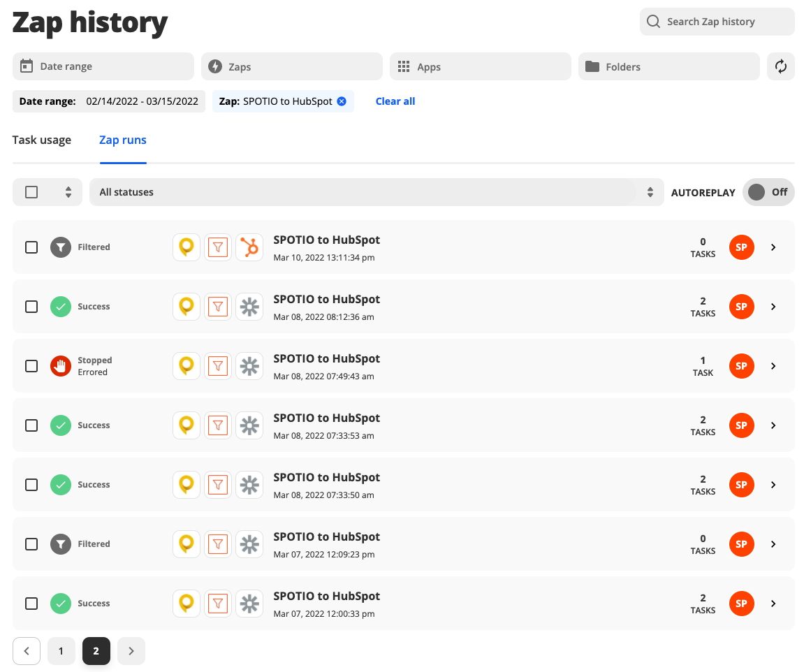
Task: Open the Zaps filter dropdown
Action: [292, 66]
